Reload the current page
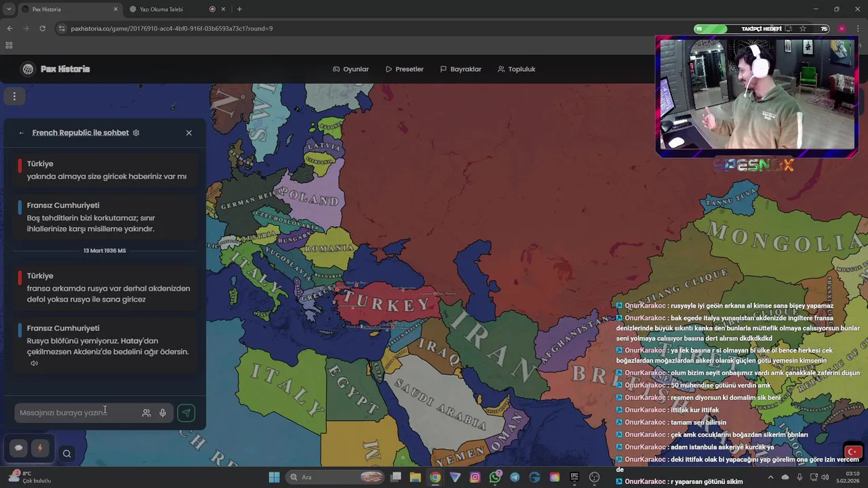Image resolution: width=868 pixels, height=488 pixels. [42, 28]
